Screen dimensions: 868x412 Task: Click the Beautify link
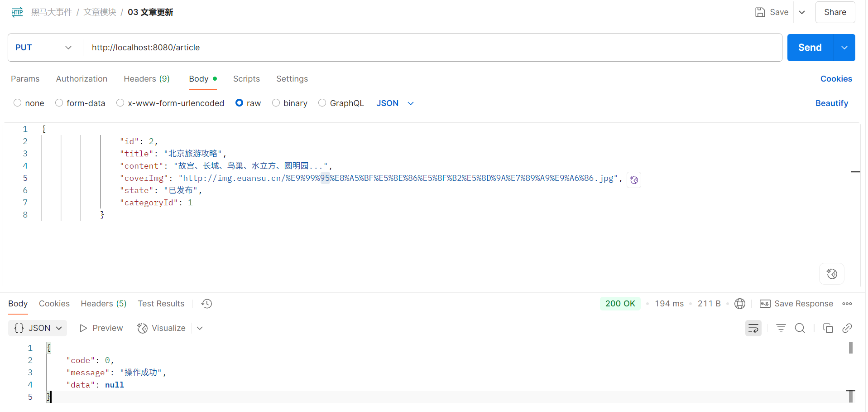click(x=831, y=103)
